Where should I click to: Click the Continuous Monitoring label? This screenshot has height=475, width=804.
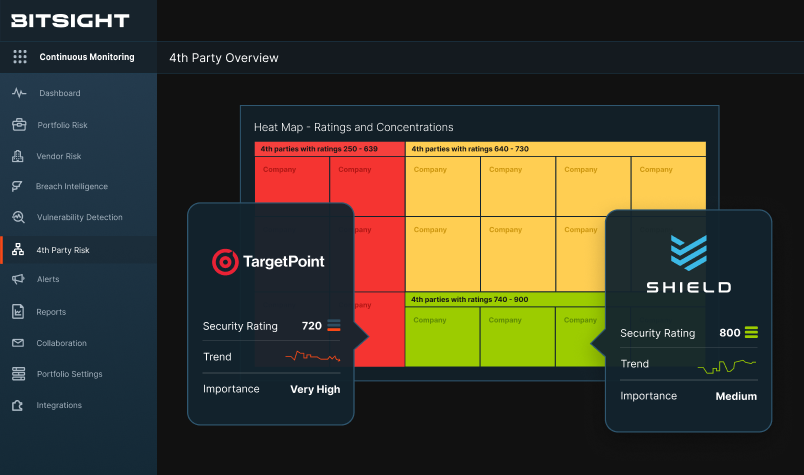coord(87,57)
